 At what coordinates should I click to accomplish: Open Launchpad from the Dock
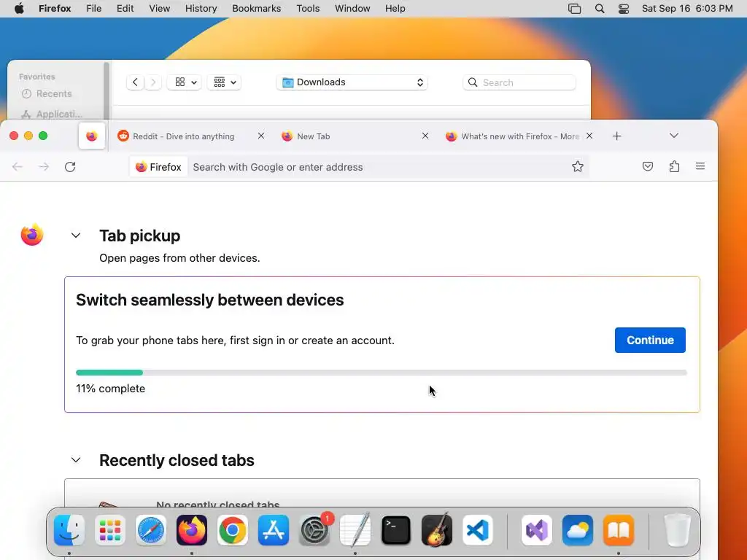(110, 530)
